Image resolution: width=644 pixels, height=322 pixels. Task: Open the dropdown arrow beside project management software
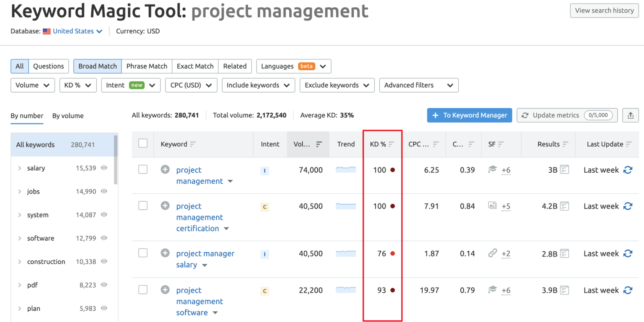coord(215,312)
